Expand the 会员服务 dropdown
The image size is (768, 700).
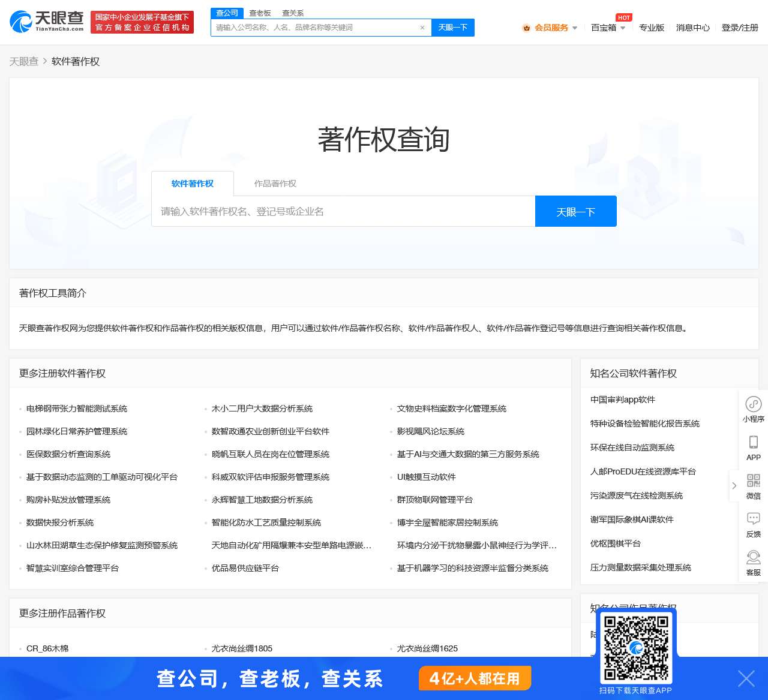(x=575, y=28)
